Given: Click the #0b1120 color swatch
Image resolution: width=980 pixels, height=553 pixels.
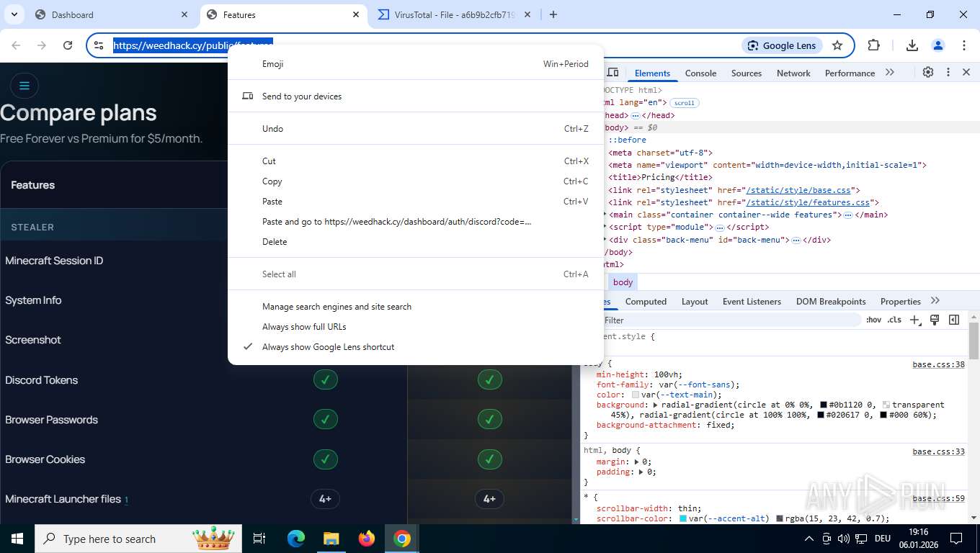Looking at the screenshot, I should 824,405.
